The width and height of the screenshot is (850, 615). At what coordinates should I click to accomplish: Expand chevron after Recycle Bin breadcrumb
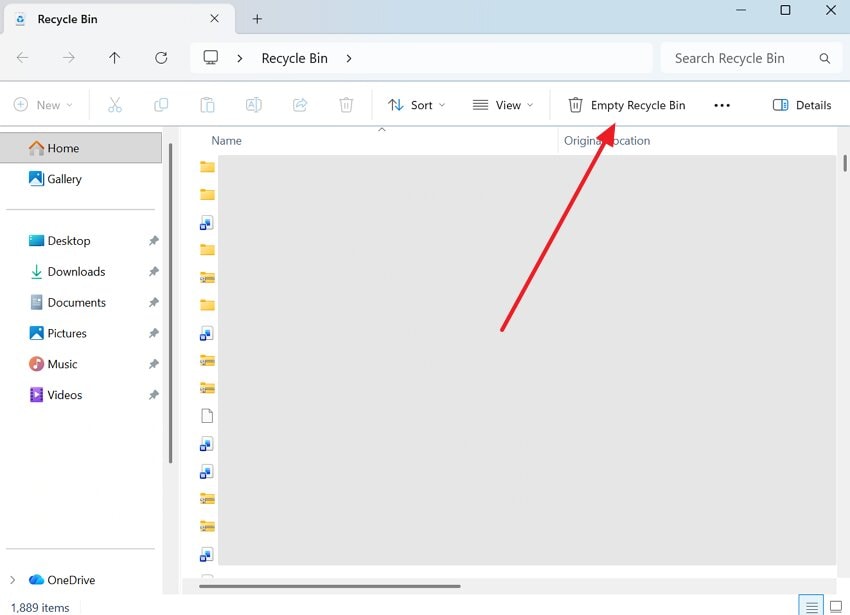[349, 58]
